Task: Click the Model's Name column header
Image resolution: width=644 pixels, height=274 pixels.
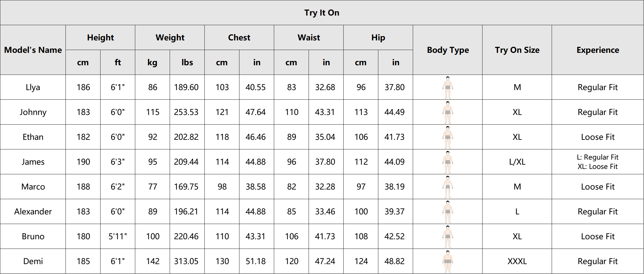Action: pyautogui.click(x=33, y=50)
